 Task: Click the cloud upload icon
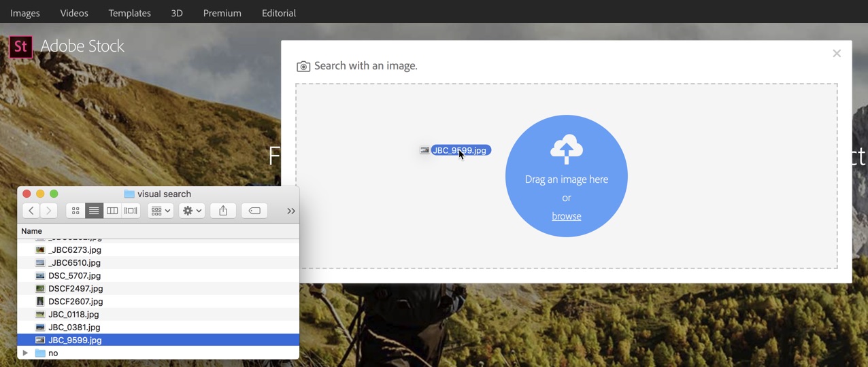pos(566,149)
